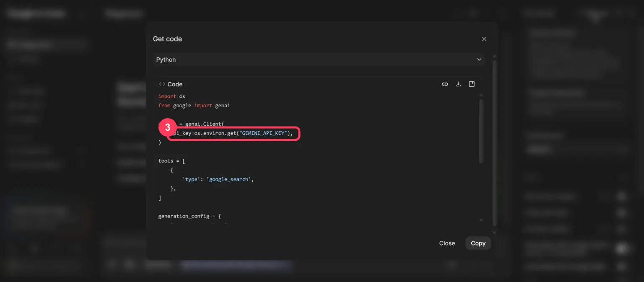This screenshot has height=282, width=644.
Task: Click the code block's inner scrollbar thumb
Action: coord(481,131)
